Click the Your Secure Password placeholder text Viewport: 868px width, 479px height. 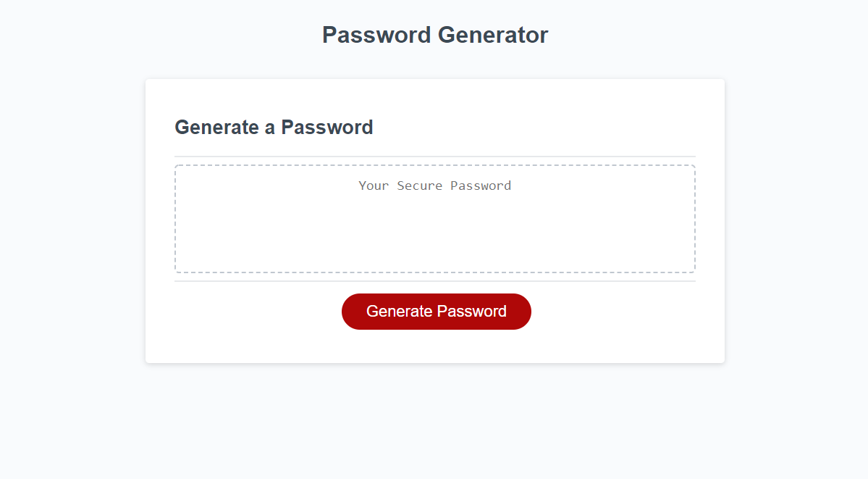click(434, 186)
